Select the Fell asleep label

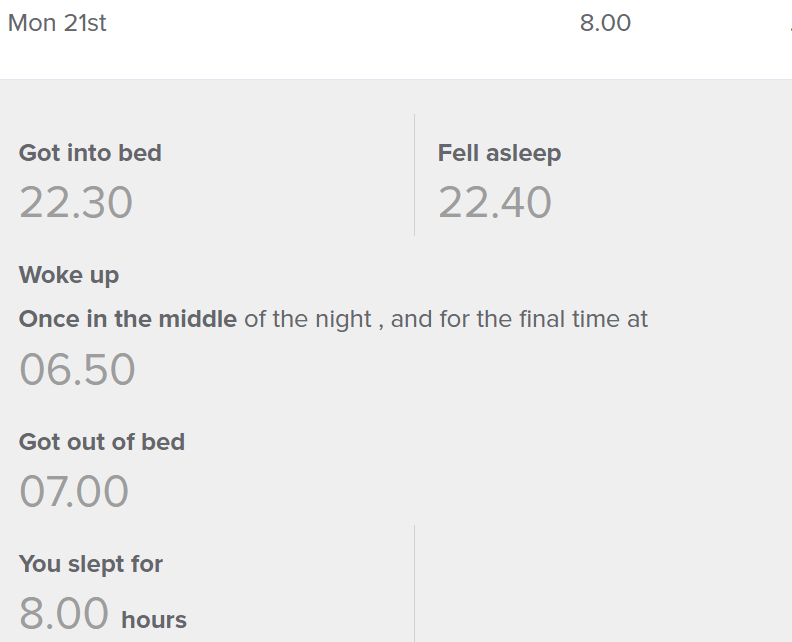[x=499, y=153]
